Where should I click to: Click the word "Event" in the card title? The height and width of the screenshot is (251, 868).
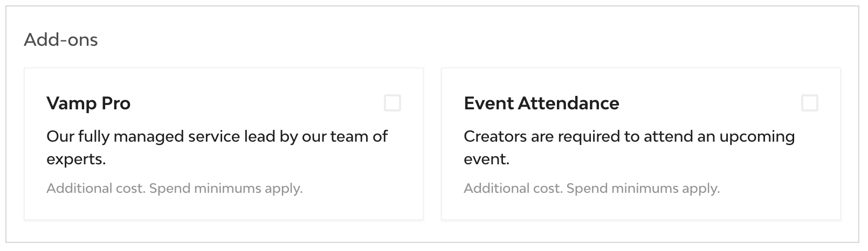click(x=488, y=103)
